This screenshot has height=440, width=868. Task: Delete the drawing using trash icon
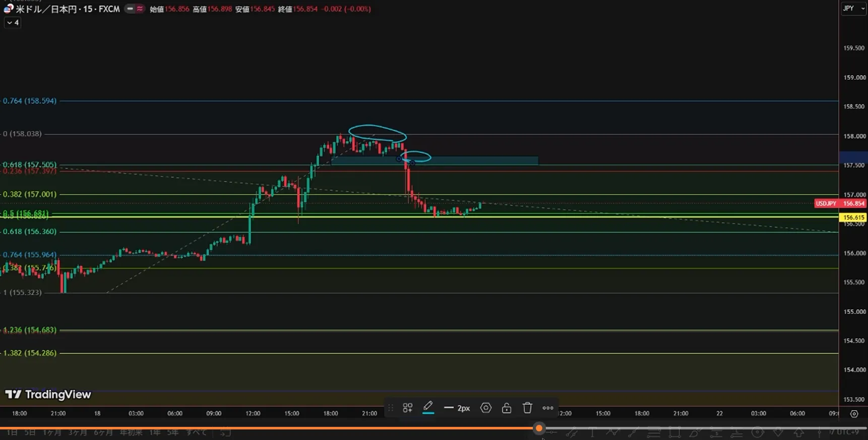pyautogui.click(x=527, y=408)
